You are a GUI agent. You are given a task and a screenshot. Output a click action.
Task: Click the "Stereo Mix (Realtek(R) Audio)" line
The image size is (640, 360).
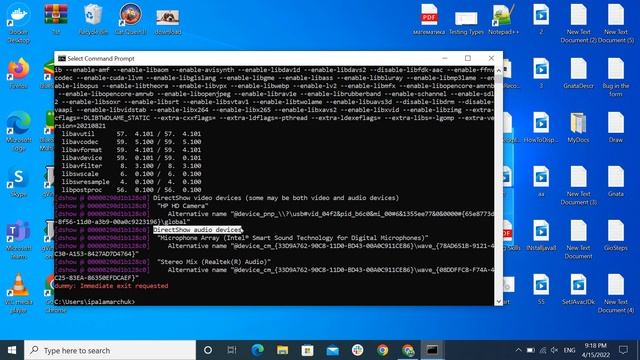pos(214,262)
